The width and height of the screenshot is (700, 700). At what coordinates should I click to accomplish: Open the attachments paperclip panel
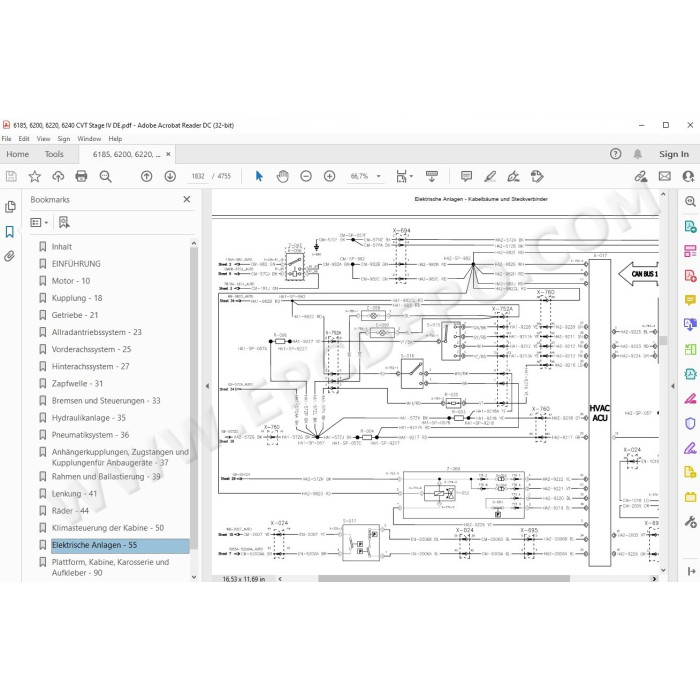tap(9, 256)
